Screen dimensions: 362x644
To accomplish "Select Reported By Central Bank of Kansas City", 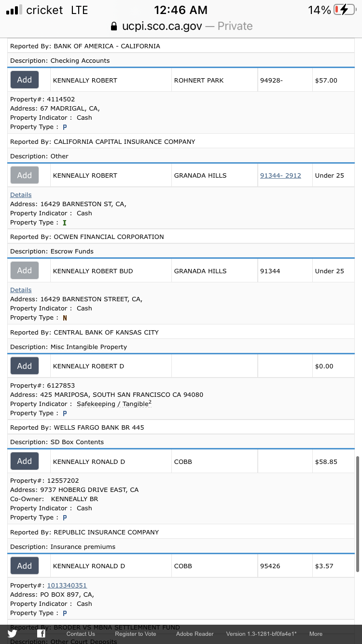I will pyautogui.click(x=84, y=332).
